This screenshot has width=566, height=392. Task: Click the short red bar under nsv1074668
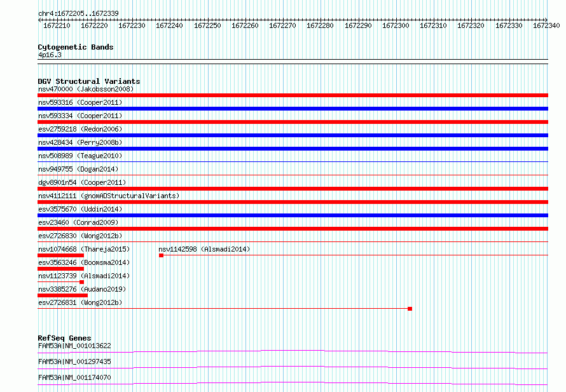[x=60, y=255]
